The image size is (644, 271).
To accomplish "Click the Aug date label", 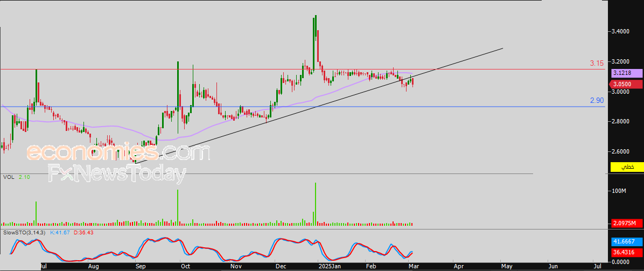I will 94,267.
